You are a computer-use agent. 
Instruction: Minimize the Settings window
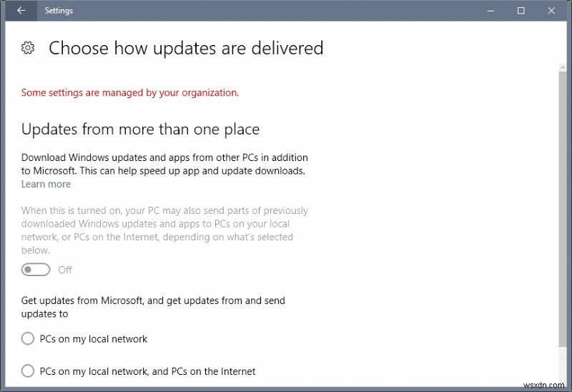491,11
